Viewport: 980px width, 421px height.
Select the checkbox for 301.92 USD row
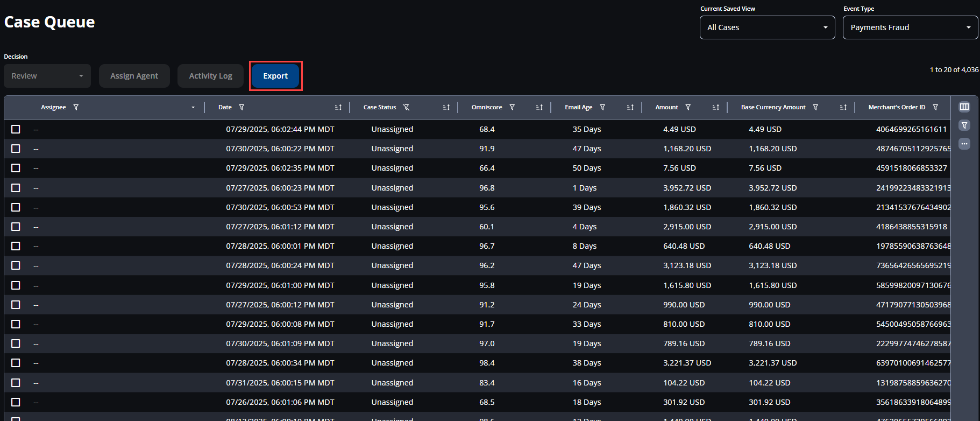[x=16, y=402]
